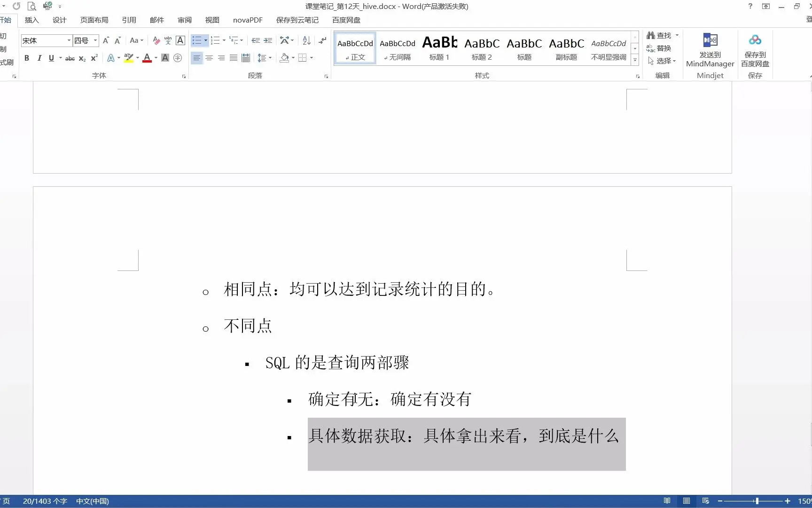Viewport: 812px width, 508px height.
Task: Click the 替换 replace button
Action: coord(659,48)
